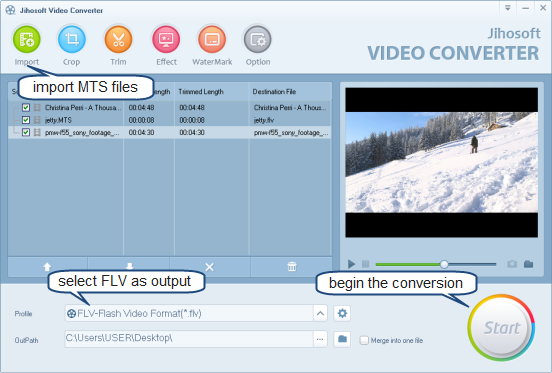This screenshot has width=552, height=373.
Task: Delete all files with trash icon
Action: tap(291, 267)
